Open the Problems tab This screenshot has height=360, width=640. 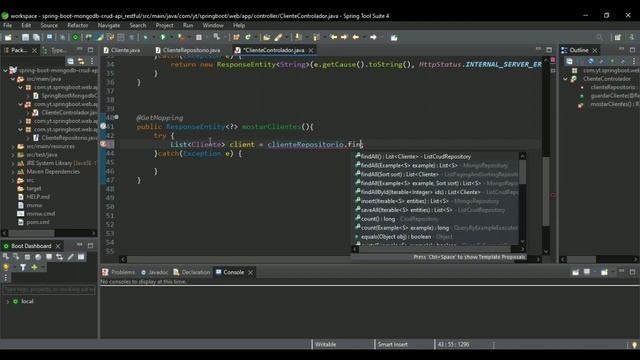pos(118,272)
